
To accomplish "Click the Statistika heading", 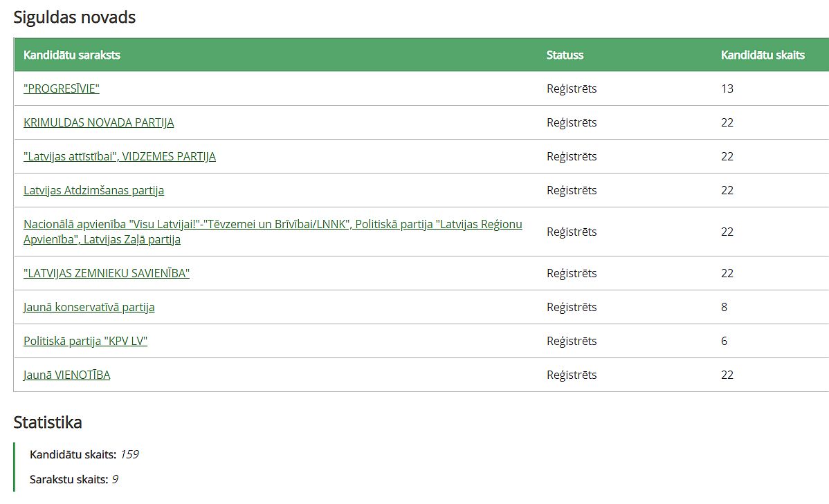I will (48, 422).
